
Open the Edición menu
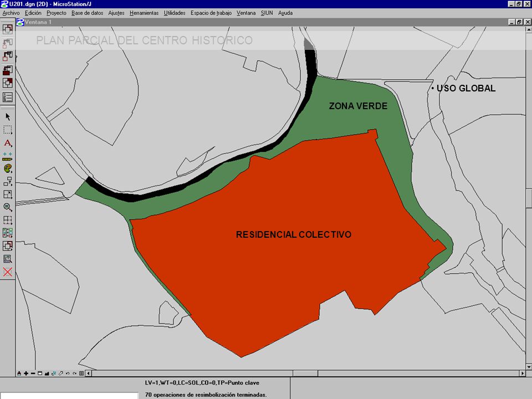pos(33,13)
